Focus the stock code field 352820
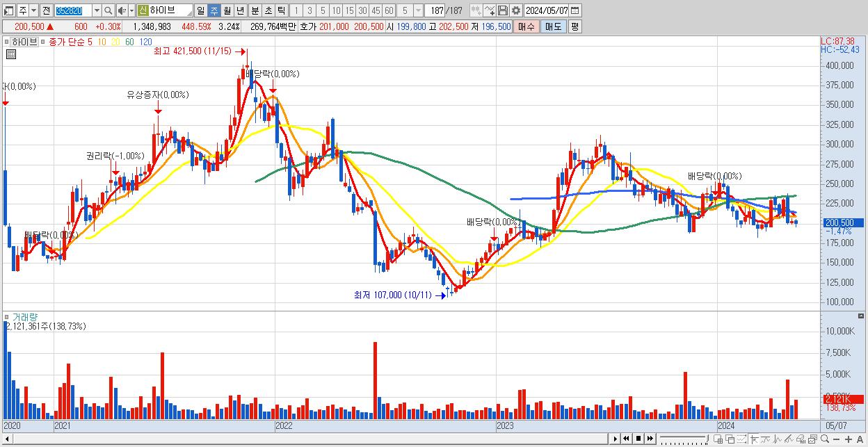The width and height of the screenshot is (868, 447). [x=73, y=10]
